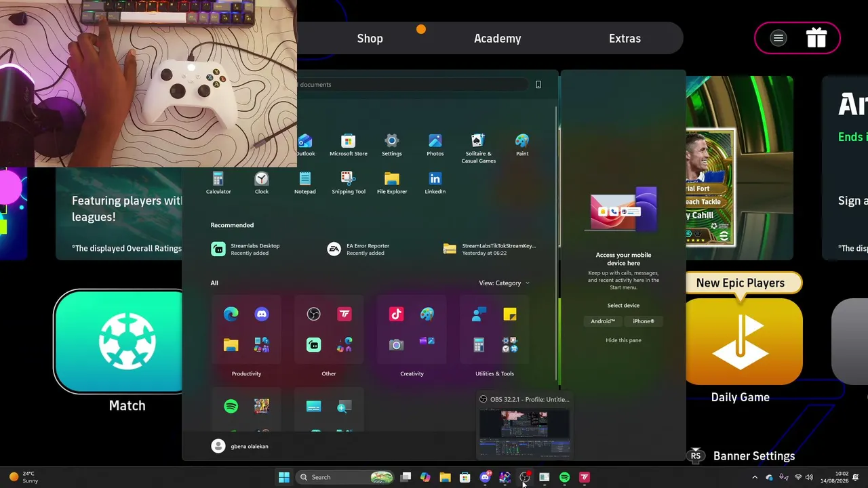
Task: Click the Windows Start button on taskbar
Action: pyautogui.click(x=284, y=477)
